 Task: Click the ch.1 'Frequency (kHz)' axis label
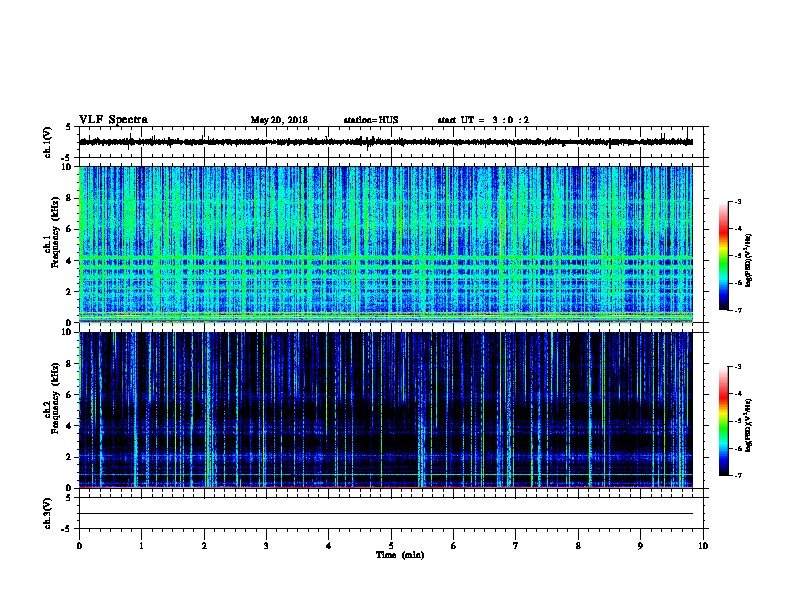coord(56,232)
